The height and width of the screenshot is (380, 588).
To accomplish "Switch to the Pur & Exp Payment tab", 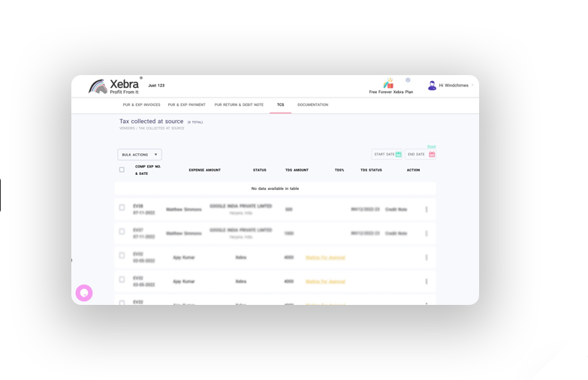I will coord(186,105).
